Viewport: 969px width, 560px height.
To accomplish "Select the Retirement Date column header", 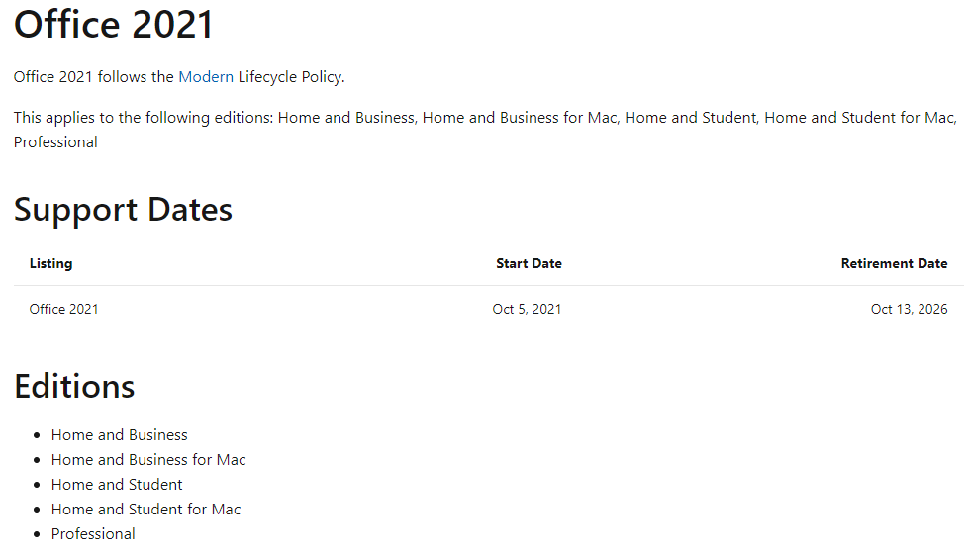I will click(x=894, y=263).
